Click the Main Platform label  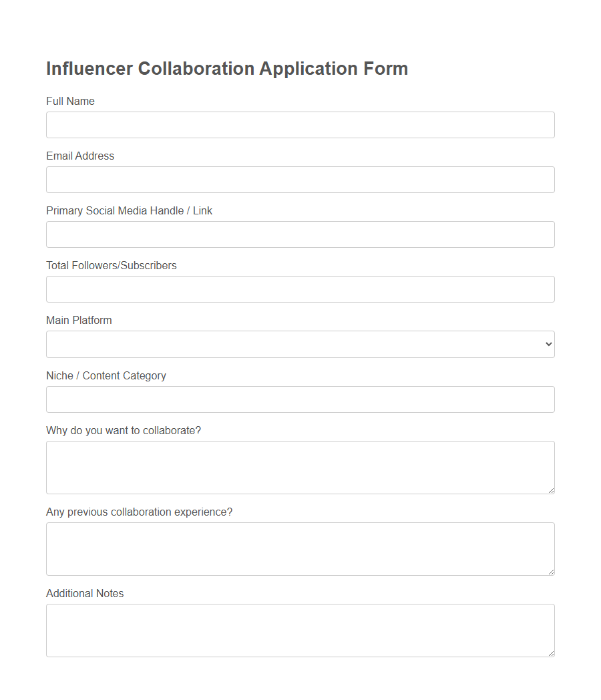point(79,320)
